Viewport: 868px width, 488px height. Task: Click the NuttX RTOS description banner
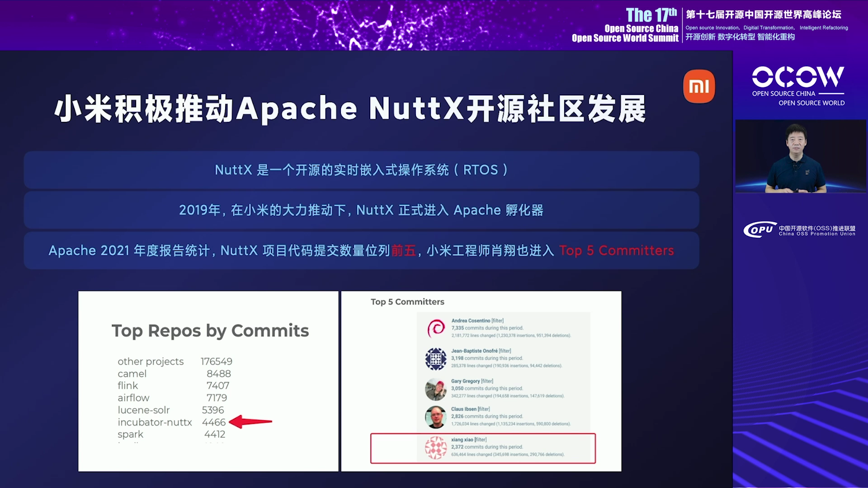[361, 170]
